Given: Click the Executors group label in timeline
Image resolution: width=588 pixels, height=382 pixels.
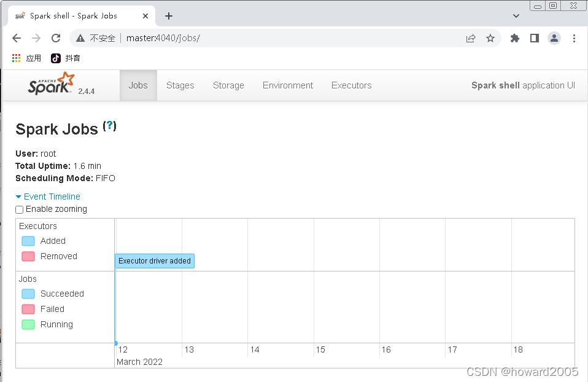Looking at the screenshot, I should [38, 226].
